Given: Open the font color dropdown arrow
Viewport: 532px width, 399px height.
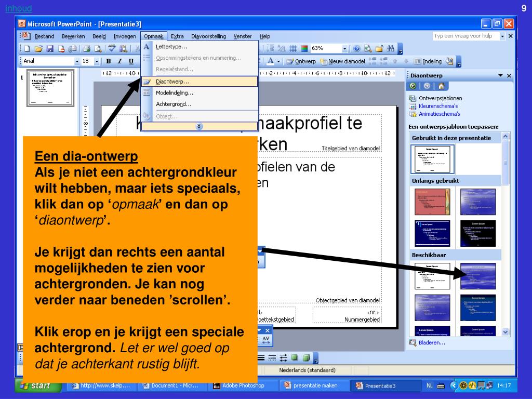Looking at the screenshot, I should pos(278,61).
